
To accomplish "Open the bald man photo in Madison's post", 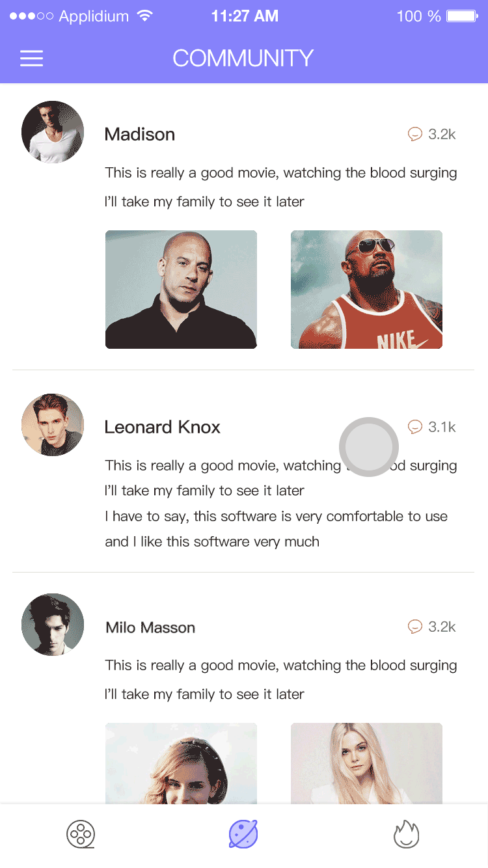I will (181, 290).
